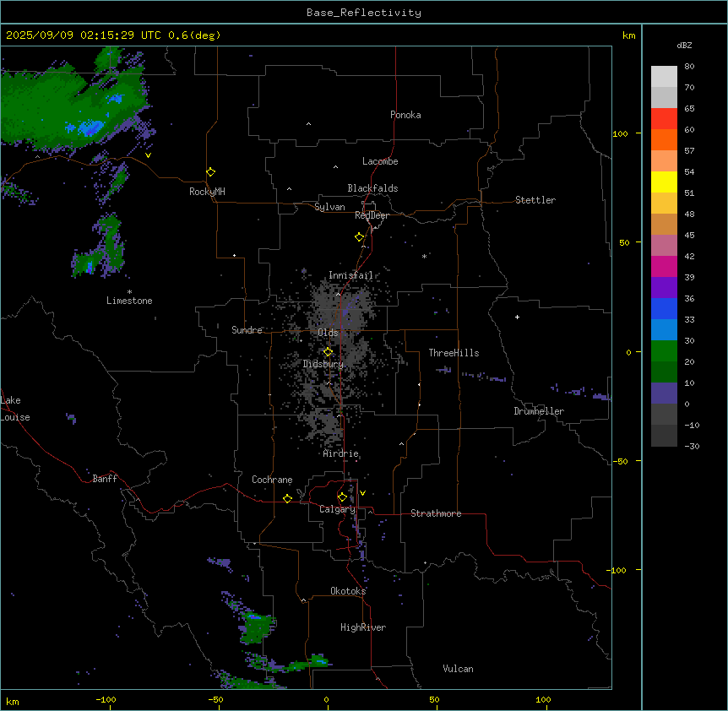Select the Limestone label
The width and height of the screenshot is (728, 711).
[x=129, y=301]
